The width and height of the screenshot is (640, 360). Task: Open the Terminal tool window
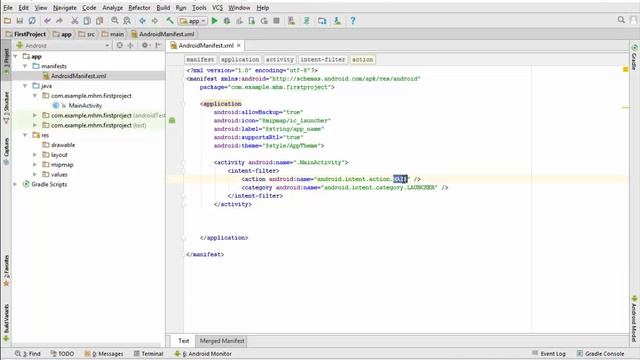pyautogui.click(x=149, y=353)
